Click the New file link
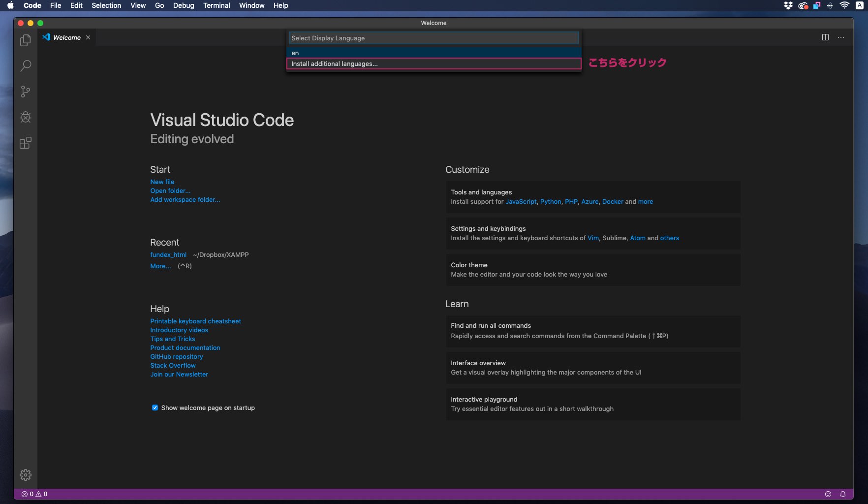The height and width of the screenshot is (504, 868). click(162, 182)
